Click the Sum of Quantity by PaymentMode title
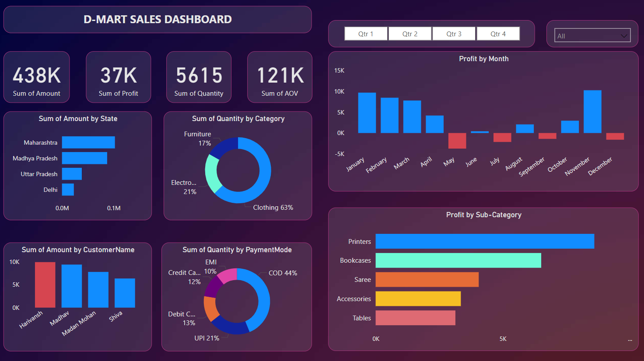This screenshot has height=361, width=644. pyautogui.click(x=237, y=250)
